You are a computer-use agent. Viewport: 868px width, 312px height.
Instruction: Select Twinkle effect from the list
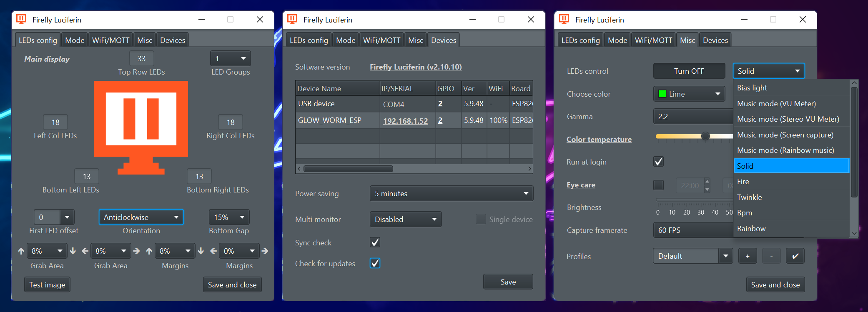[791, 197]
